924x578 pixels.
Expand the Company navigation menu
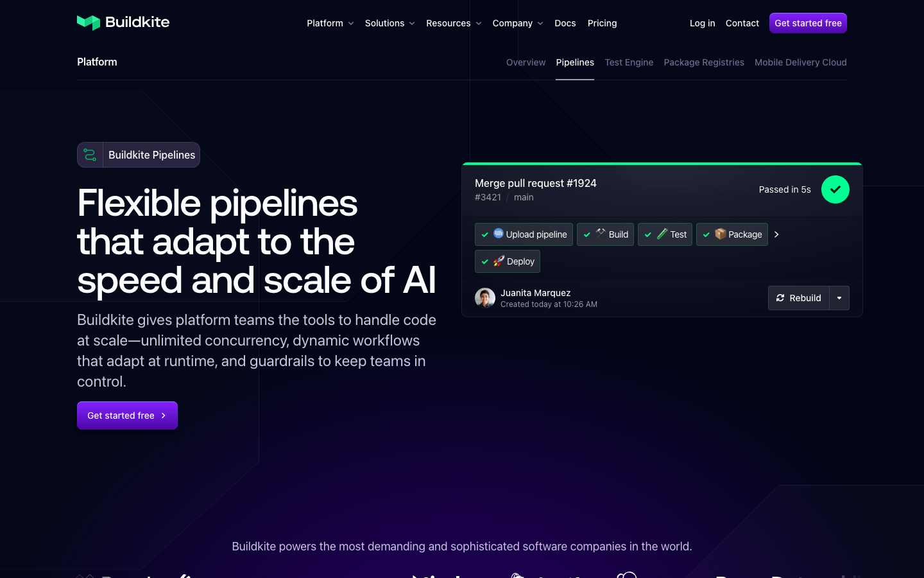coord(518,23)
